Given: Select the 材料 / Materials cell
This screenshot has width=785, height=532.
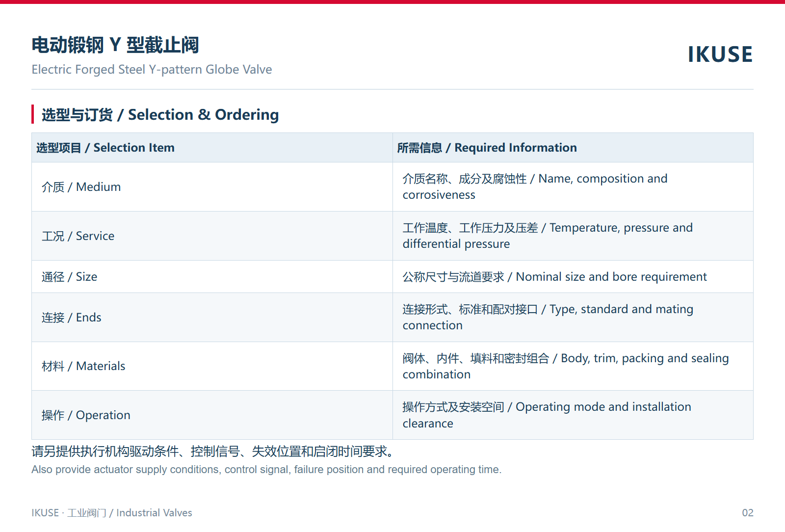Looking at the screenshot, I should click(x=212, y=366).
